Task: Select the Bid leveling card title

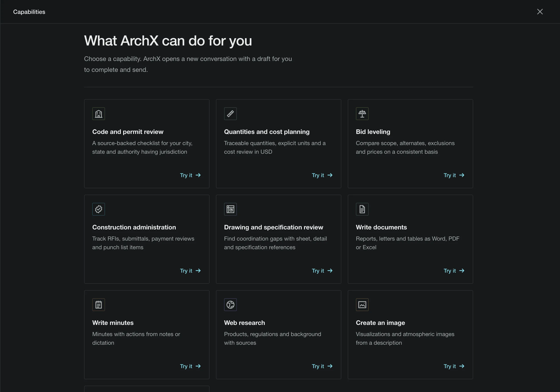Action: click(x=373, y=132)
